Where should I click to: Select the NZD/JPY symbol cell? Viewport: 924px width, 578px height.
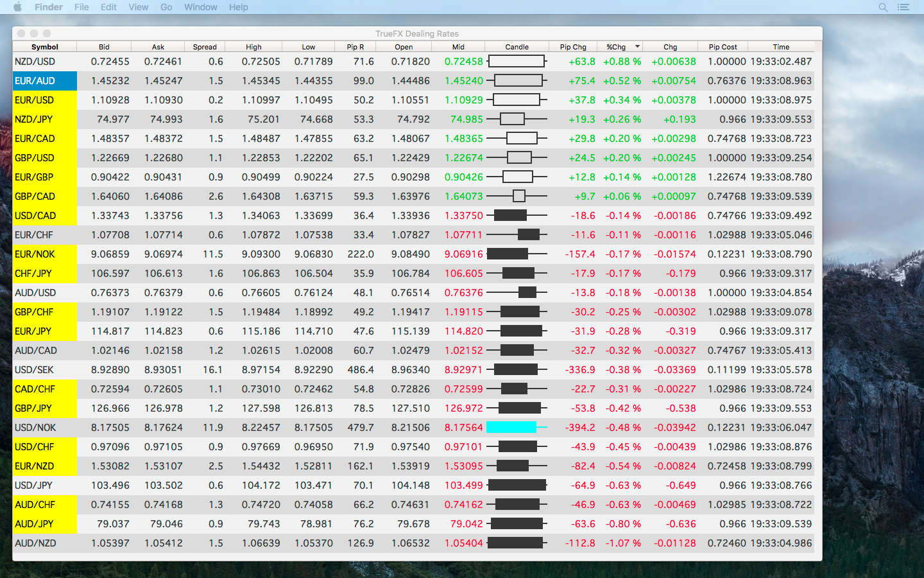pyautogui.click(x=45, y=119)
